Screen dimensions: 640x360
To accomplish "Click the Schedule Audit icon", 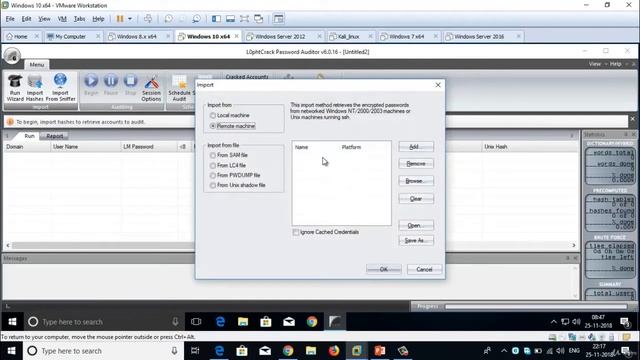I will point(179,88).
